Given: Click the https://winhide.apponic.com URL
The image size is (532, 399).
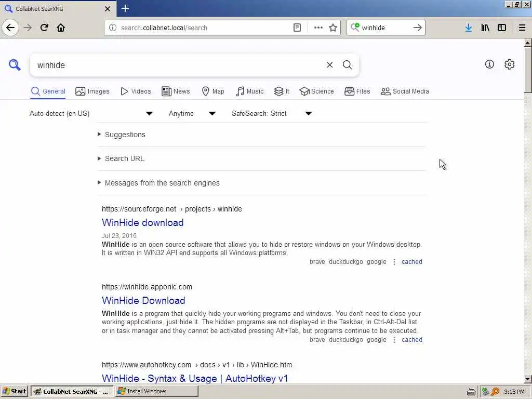Looking at the screenshot, I should (147, 287).
